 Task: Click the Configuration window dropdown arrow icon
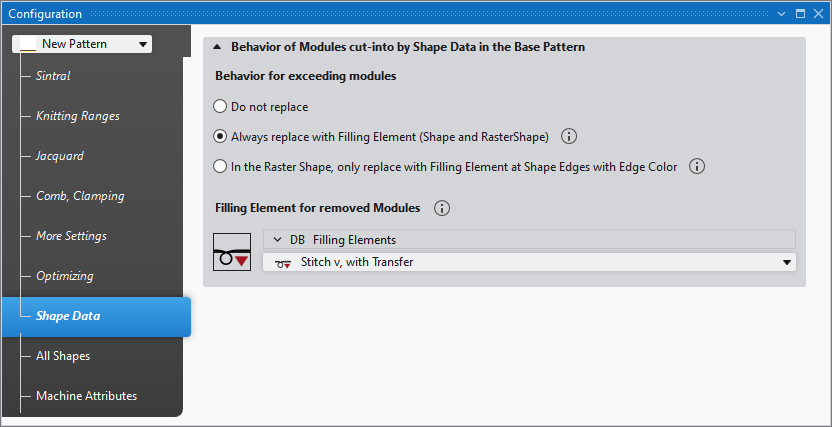click(781, 14)
